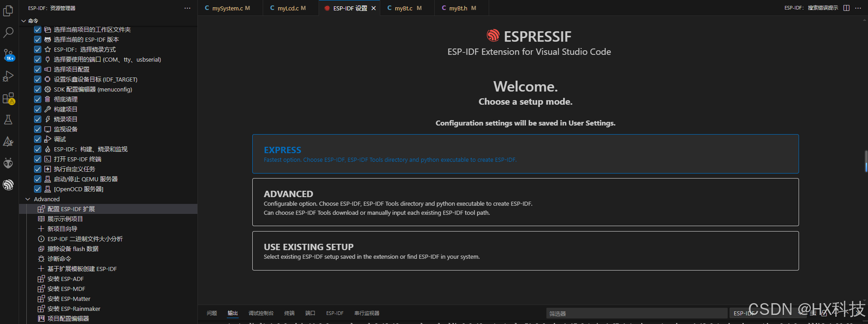Select 安装 ESP-ADF item

point(108,279)
